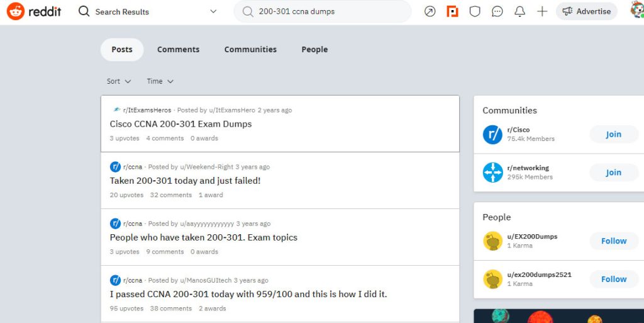Viewport: 644px width, 323px height.
Task: Open the Reddit home logo
Action: [34, 11]
